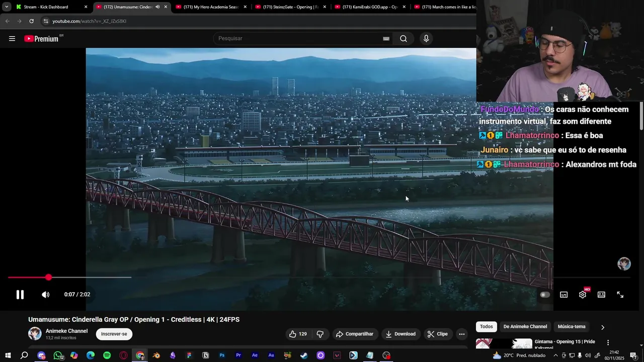The height and width of the screenshot is (362, 644).
Task: Open the video settings gear icon
Action: coord(583,295)
